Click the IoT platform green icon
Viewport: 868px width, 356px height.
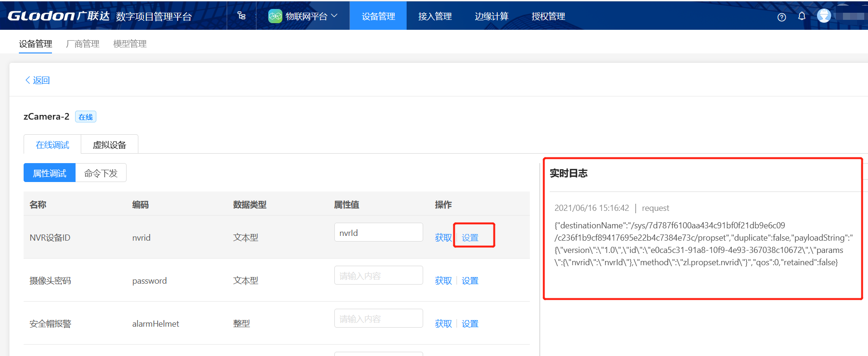point(275,16)
